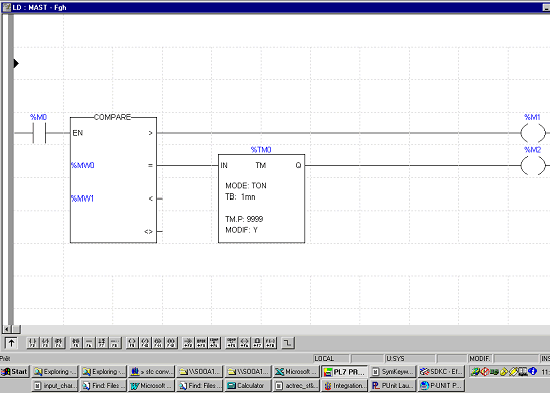
Task: Switch to SDKC - Ef... taskbar window
Action: (442, 371)
